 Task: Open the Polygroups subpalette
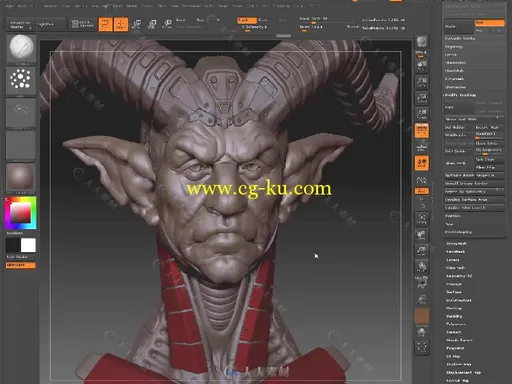point(456,324)
